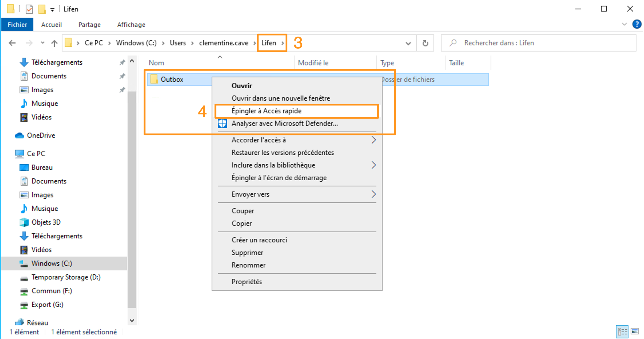Viewport: 644px width, 339px height.
Task: Choose Ouvrir in the context menu
Action: (x=297, y=86)
